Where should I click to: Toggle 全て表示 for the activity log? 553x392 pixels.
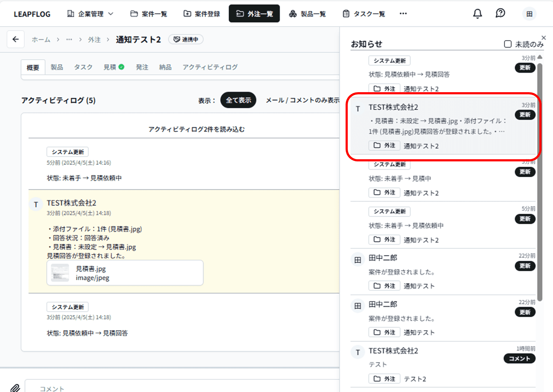pos(238,100)
